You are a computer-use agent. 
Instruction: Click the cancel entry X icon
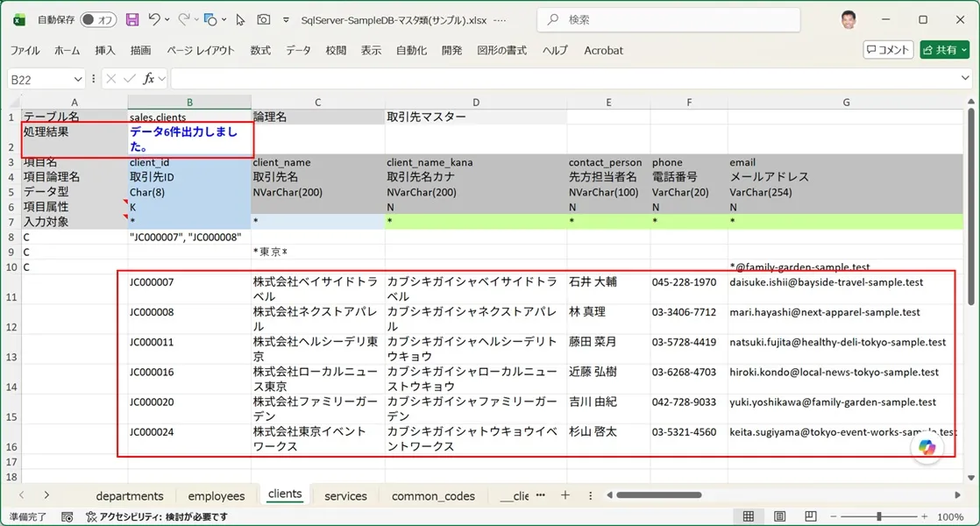(x=111, y=79)
